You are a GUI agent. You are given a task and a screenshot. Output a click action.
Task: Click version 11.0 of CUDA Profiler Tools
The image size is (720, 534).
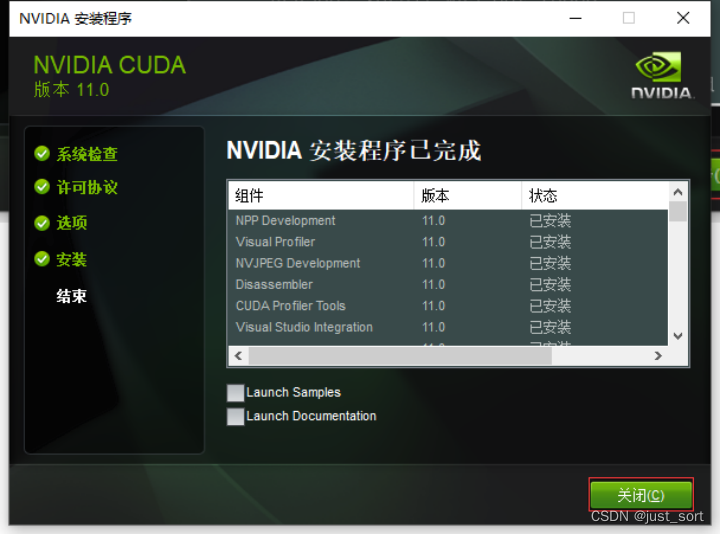[x=433, y=306]
